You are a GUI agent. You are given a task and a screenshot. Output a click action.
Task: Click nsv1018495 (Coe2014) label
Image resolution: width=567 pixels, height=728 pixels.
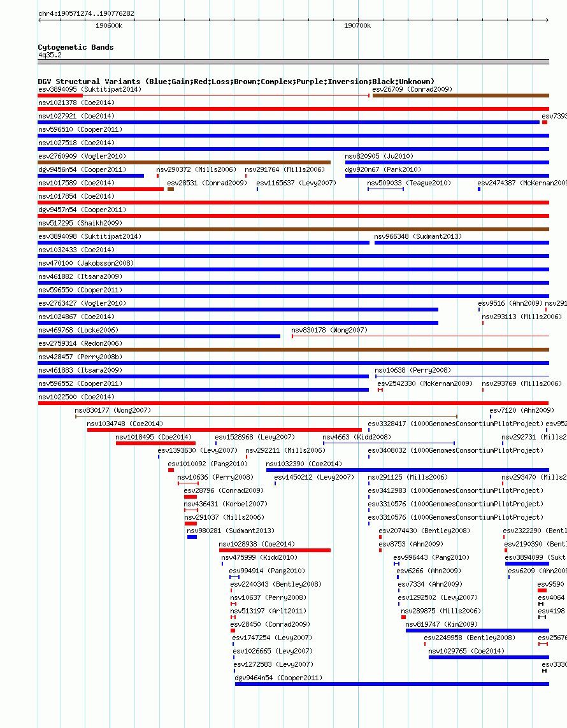point(154,438)
